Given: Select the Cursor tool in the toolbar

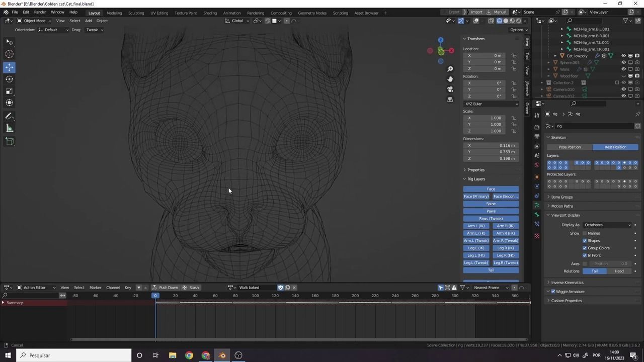Looking at the screenshot, I should coord(10,54).
